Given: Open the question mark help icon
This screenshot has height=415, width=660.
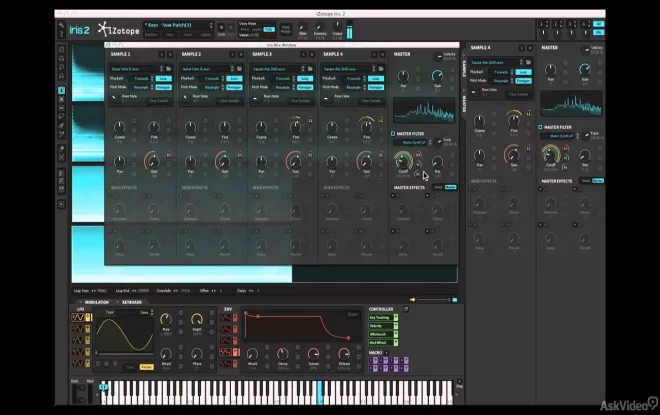Looking at the screenshot, I should pyautogui.click(x=61, y=34).
